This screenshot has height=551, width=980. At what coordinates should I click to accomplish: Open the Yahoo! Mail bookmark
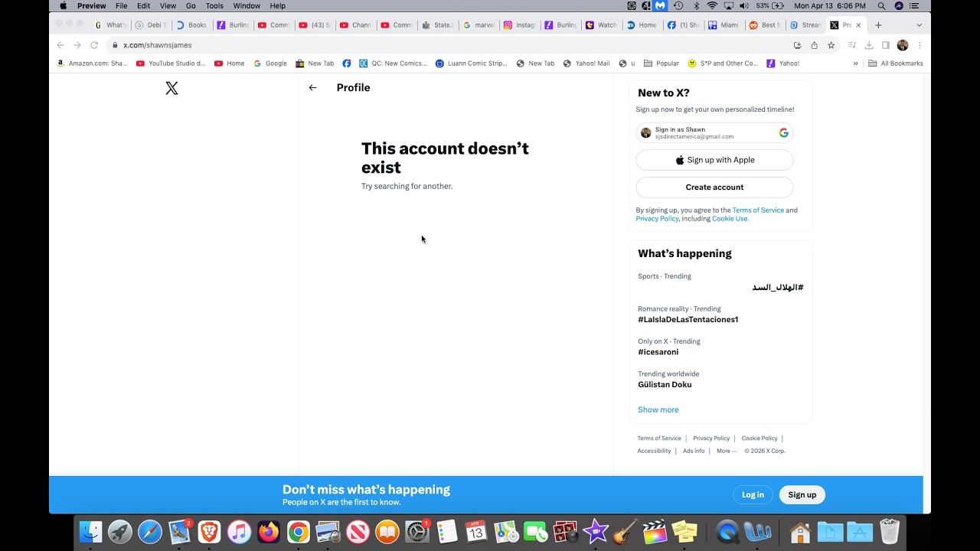click(586, 64)
